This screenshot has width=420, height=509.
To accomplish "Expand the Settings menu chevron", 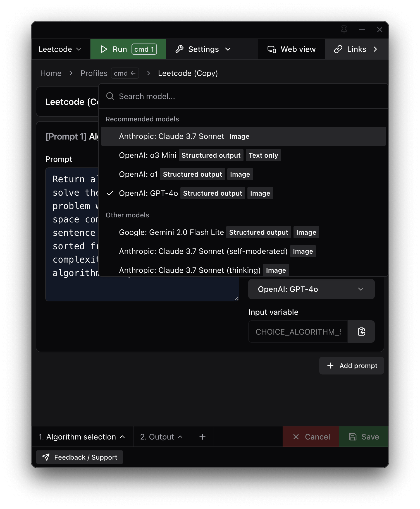I will pos(228,49).
